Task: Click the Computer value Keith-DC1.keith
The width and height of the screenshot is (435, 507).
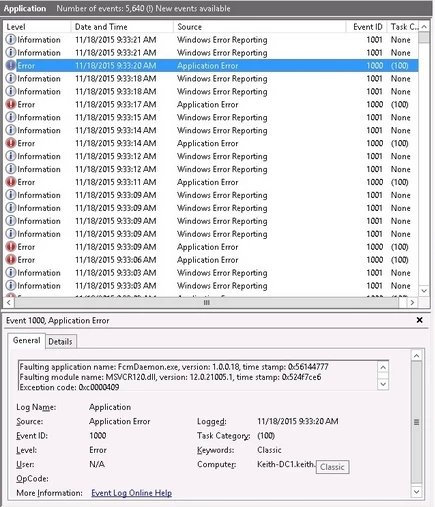Action: pos(286,464)
